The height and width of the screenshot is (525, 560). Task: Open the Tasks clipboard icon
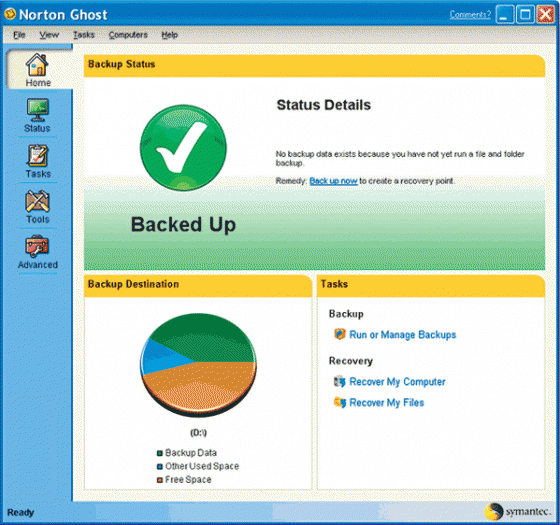pyautogui.click(x=38, y=155)
